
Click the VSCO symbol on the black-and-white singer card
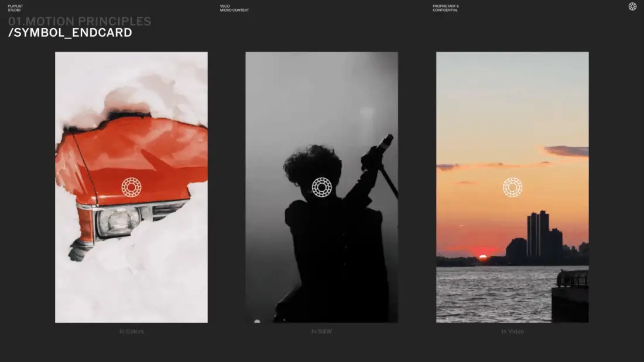[x=321, y=187]
